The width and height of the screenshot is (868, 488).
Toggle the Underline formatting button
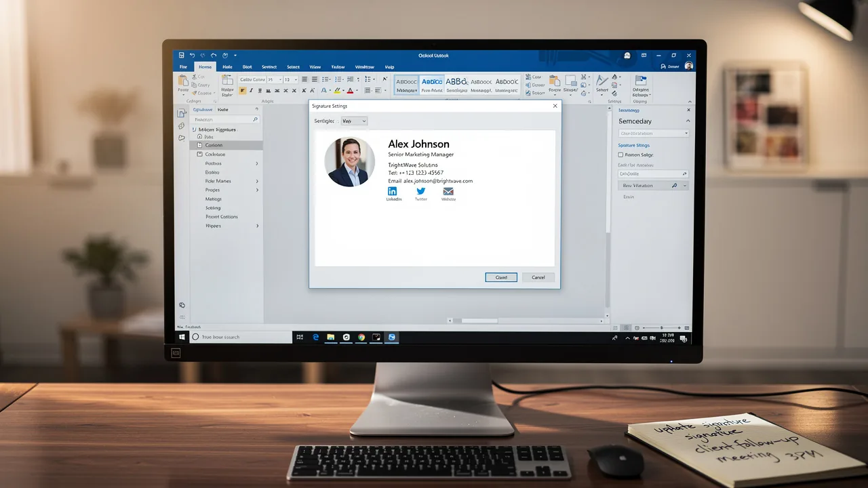pyautogui.click(x=258, y=90)
